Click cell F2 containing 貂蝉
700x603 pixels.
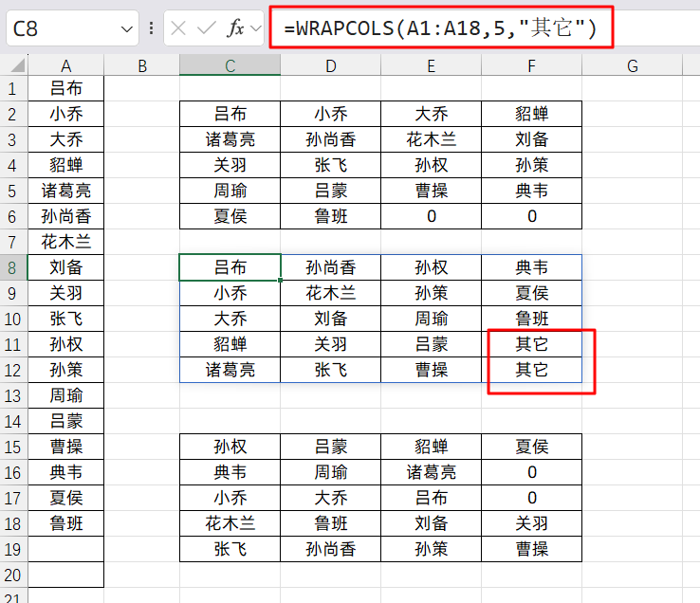(x=531, y=114)
